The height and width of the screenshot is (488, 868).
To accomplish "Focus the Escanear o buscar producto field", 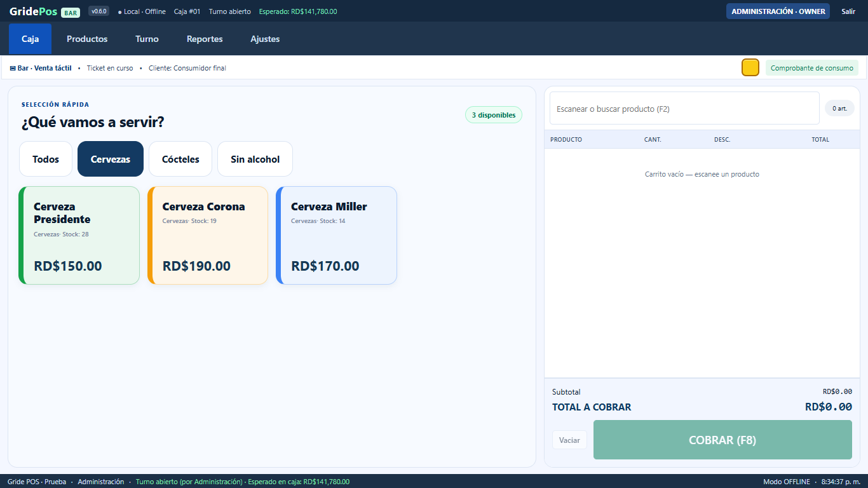I will (684, 109).
